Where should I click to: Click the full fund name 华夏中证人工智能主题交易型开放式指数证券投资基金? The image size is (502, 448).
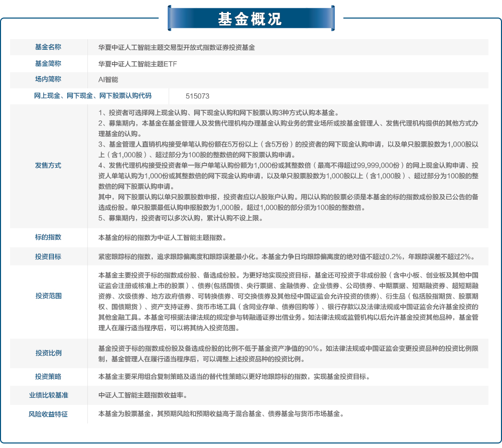coord(176,48)
